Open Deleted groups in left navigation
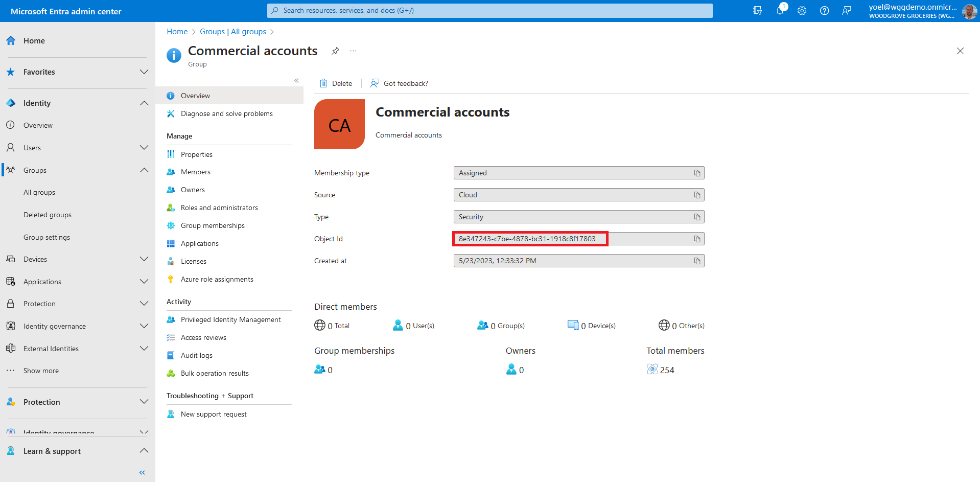The width and height of the screenshot is (980, 482). pyautogui.click(x=48, y=215)
